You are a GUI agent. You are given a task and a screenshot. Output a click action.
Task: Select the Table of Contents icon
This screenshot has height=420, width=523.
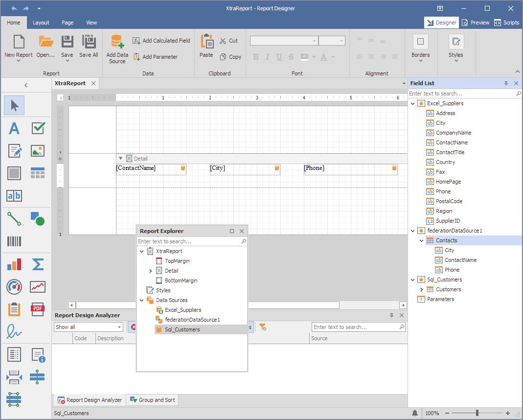pos(14,354)
